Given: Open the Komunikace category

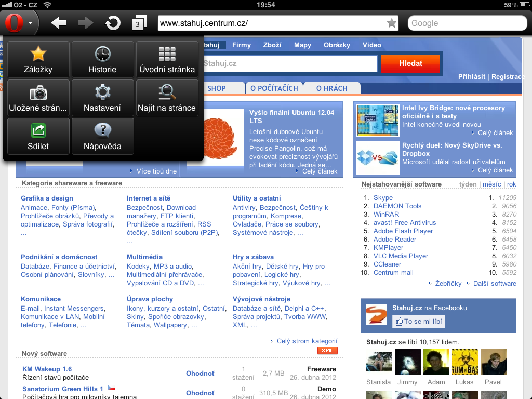Looking at the screenshot, I should tap(41, 299).
